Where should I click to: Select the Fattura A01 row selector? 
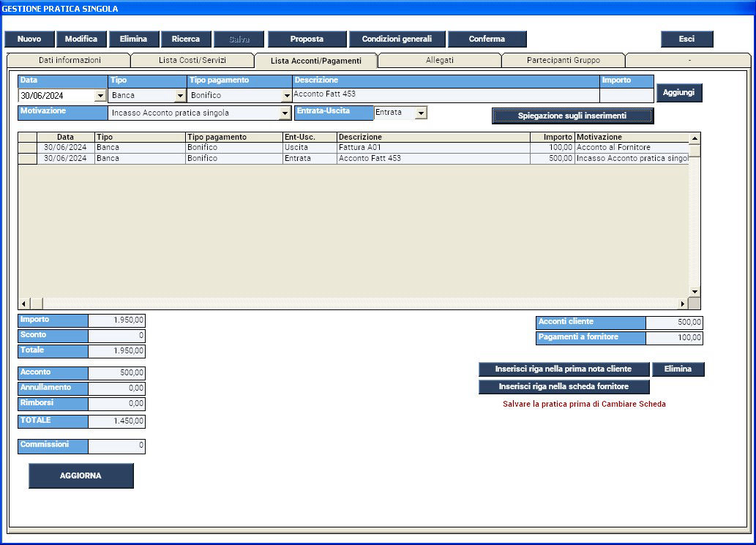tap(28, 148)
